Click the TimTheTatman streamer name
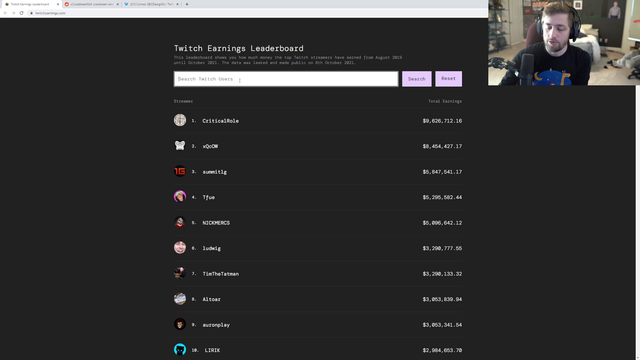The image size is (640, 360). (221, 274)
